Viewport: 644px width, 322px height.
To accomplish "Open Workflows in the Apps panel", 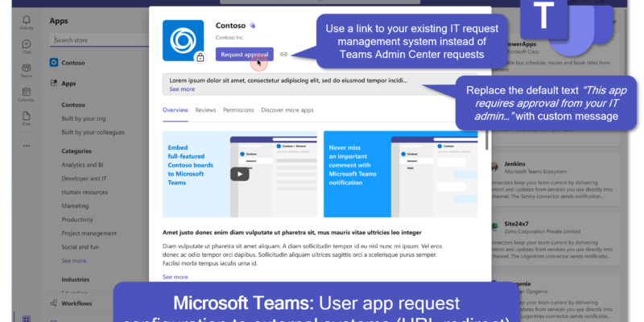I will [76, 303].
